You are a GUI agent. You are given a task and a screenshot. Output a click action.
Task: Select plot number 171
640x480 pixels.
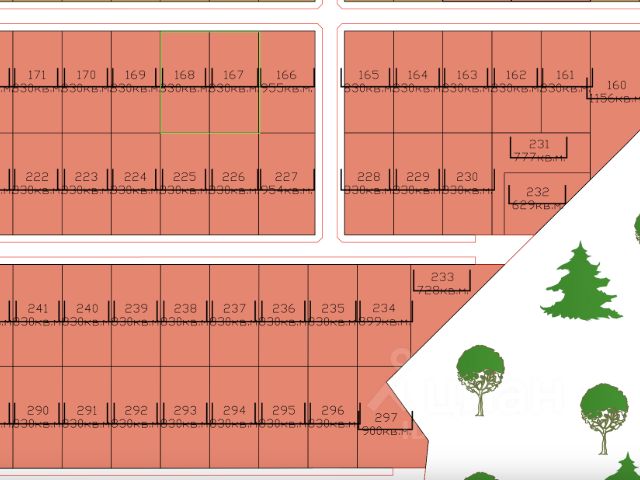(x=37, y=75)
